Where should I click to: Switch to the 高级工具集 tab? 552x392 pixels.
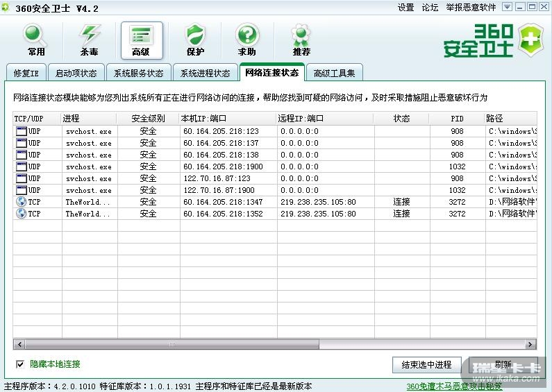[x=335, y=72]
